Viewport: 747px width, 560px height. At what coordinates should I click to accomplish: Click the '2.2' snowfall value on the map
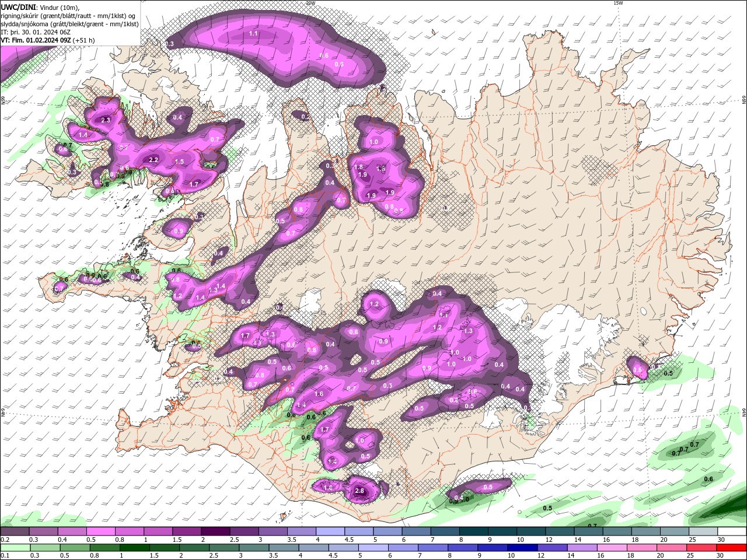(x=153, y=160)
